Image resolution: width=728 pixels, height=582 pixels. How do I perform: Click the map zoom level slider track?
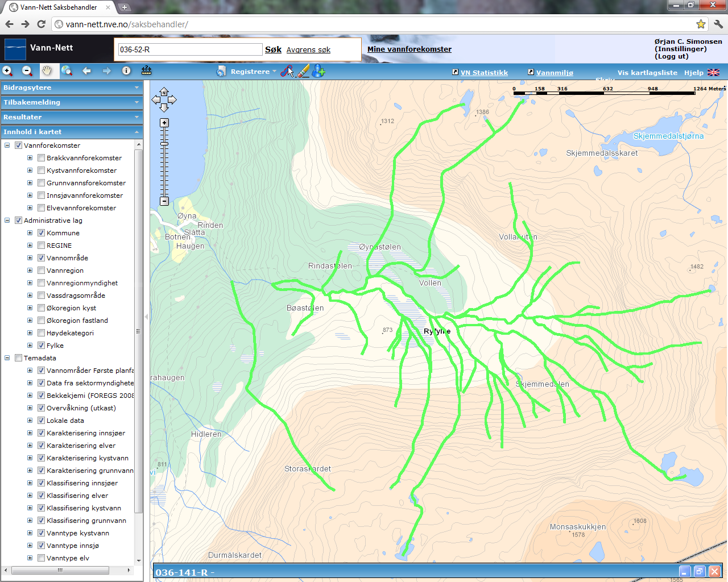[x=164, y=162]
